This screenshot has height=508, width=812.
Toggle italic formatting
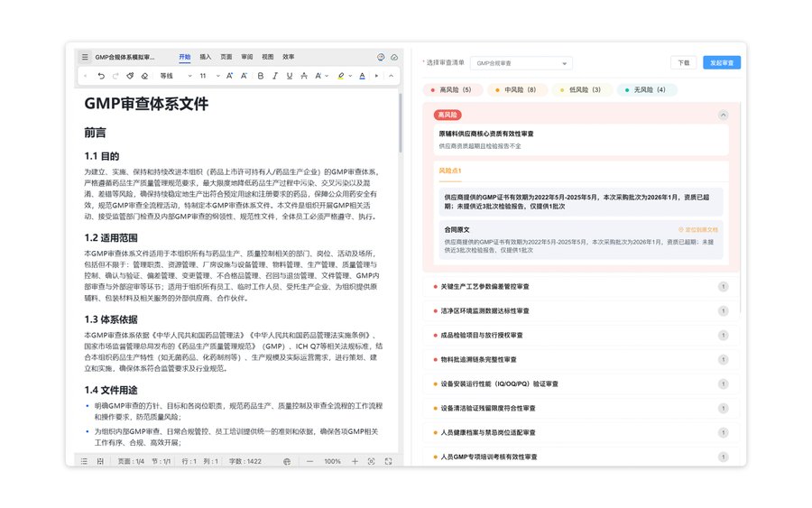click(275, 76)
